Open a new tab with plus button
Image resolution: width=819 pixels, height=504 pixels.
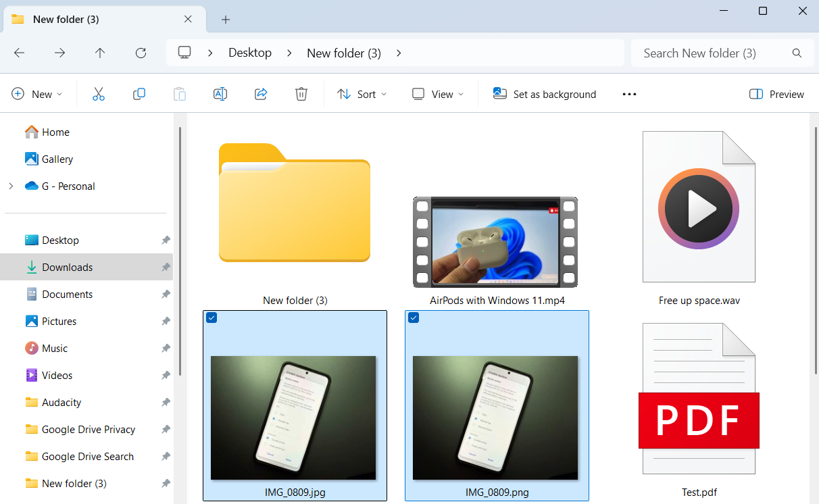pyautogui.click(x=226, y=20)
